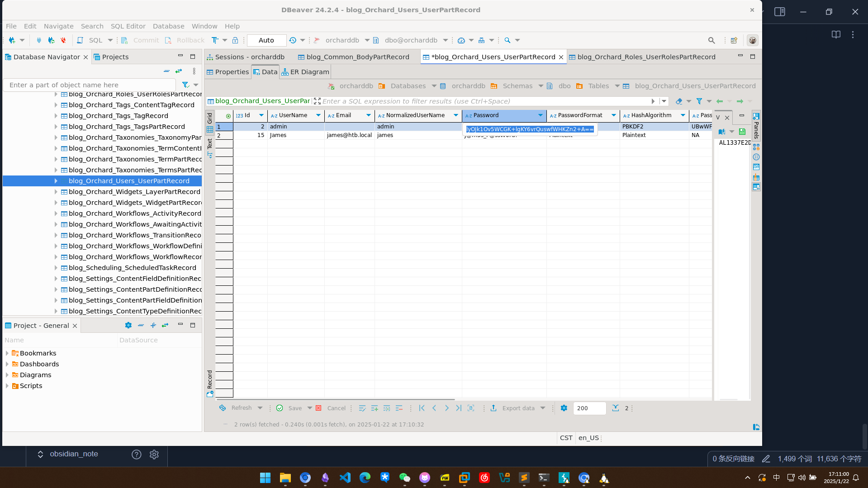Click the red Cancel changes icon
The width and height of the screenshot is (868, 488).
tap(318, 408)
